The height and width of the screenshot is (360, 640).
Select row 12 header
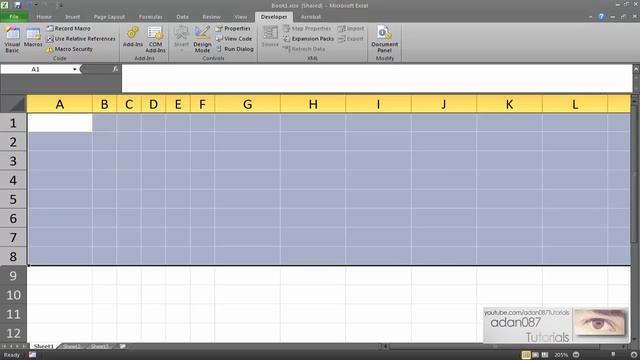click(13, 333)
